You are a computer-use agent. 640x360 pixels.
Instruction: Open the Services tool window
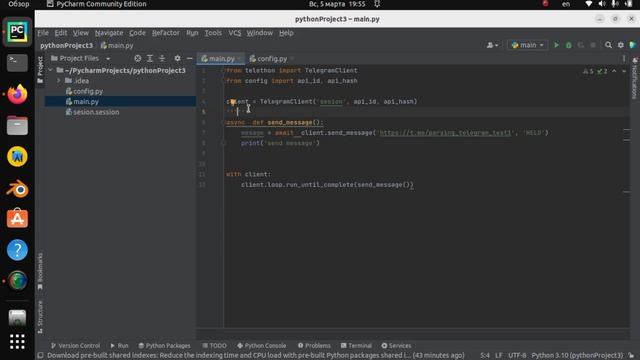point(396,345)
